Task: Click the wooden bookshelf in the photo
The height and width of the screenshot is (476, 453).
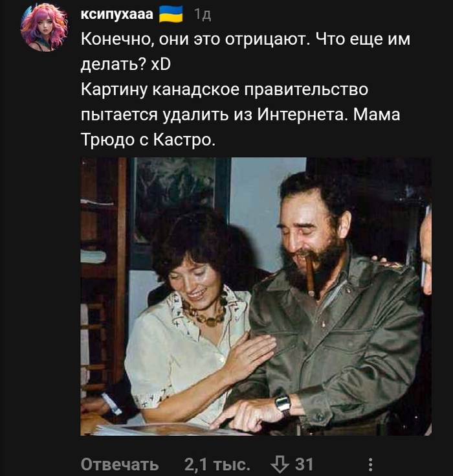Action: [104, 273]
